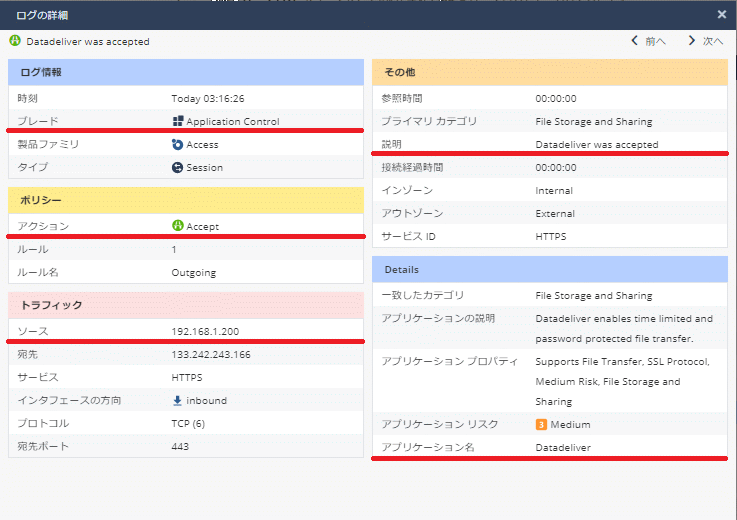Collapse the ポリシー section header

tap(185, 199)
